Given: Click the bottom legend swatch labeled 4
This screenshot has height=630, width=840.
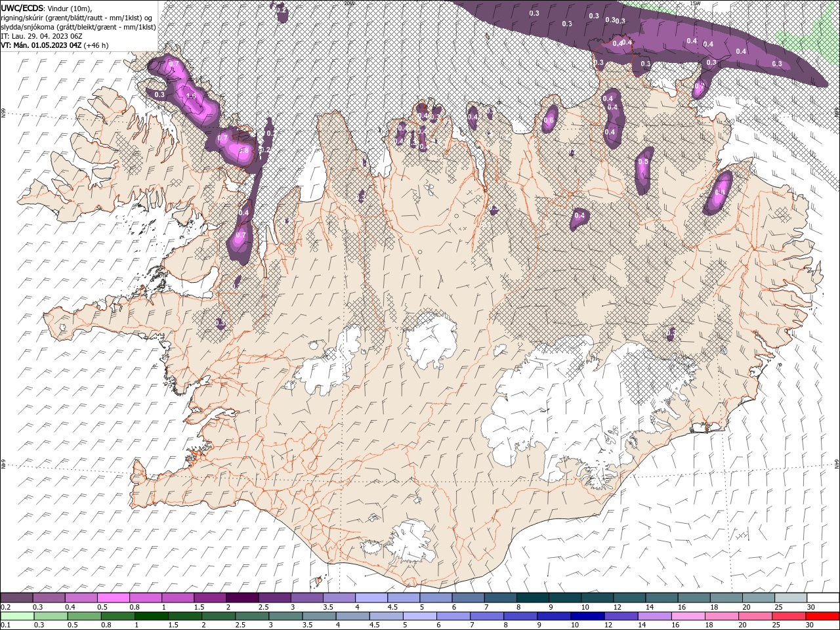Looking at the screenshot, I should point(352,616).
